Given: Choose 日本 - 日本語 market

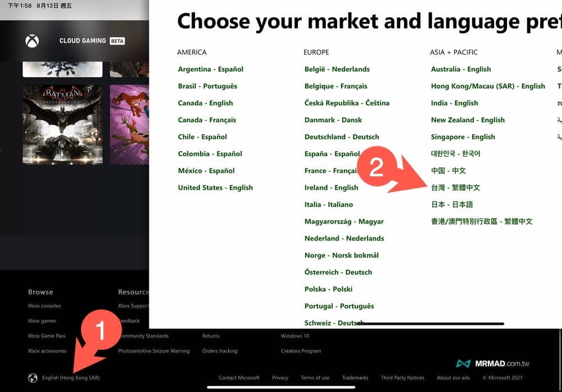Looking at the screenshot, I should [x=452, y=204].
